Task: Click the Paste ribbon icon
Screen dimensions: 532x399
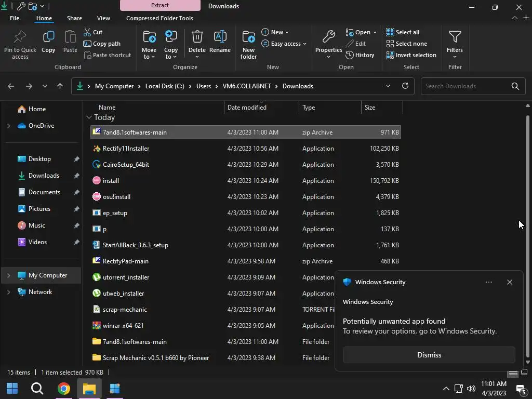Action: 70,42
